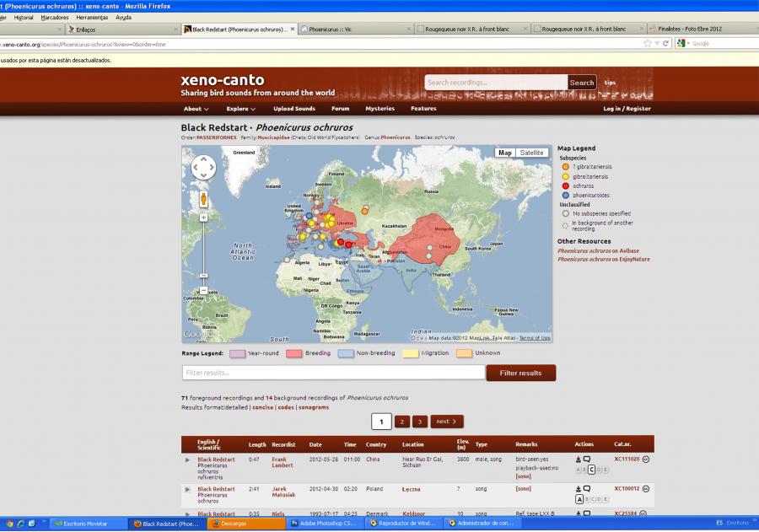Open Escritorio Movistar from the taskbar

point(89,524)
